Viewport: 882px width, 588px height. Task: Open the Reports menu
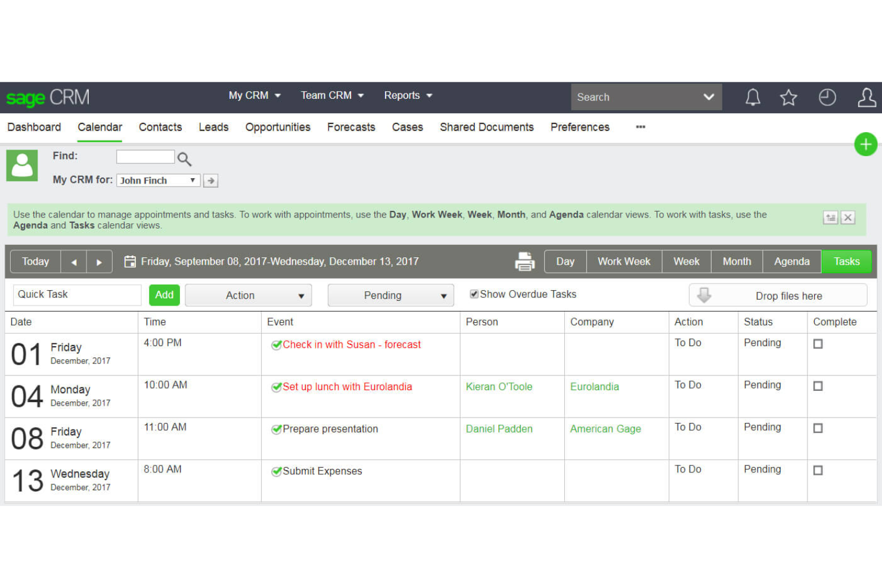tap(407, 95)
